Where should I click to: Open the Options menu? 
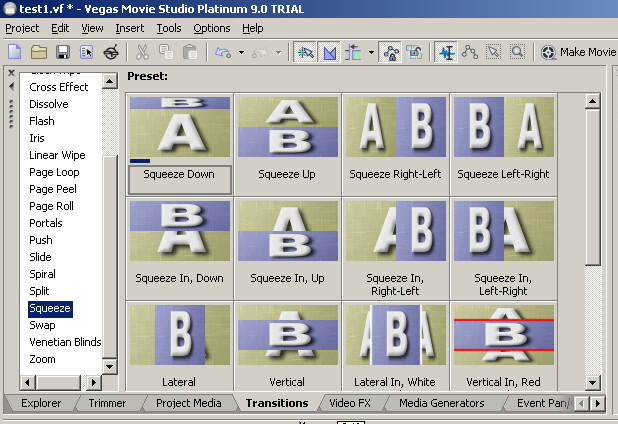212,28
